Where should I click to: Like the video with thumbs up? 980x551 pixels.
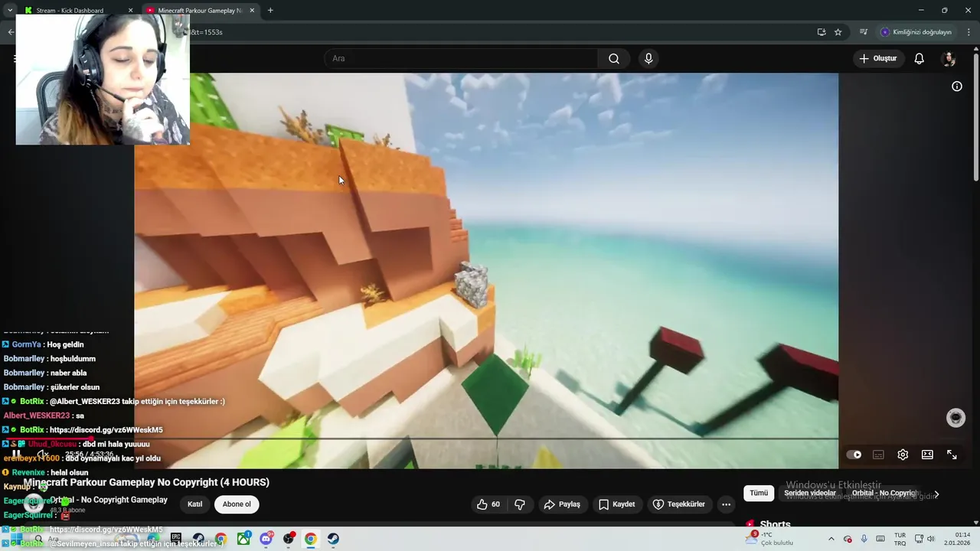coord(488,504)
